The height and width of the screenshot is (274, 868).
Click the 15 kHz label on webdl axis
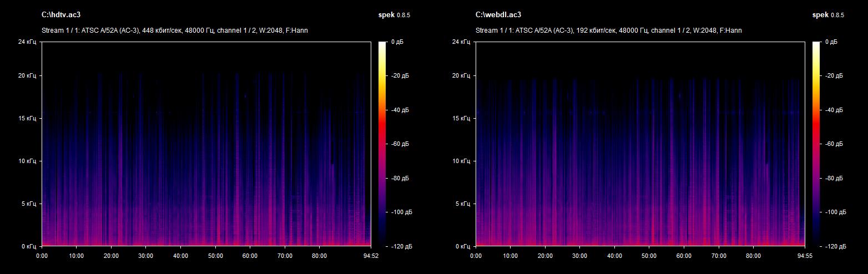click(x=462, y=118)
